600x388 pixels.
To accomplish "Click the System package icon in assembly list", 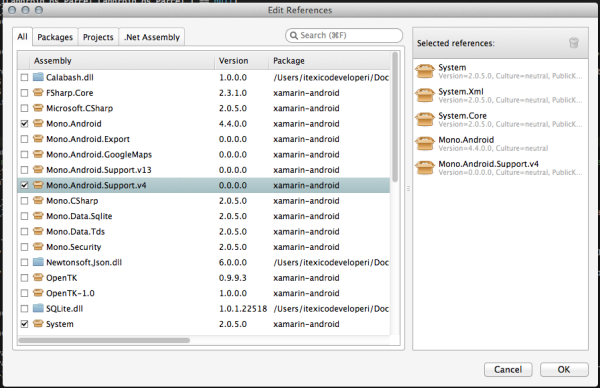I will (x=38, y=324).
